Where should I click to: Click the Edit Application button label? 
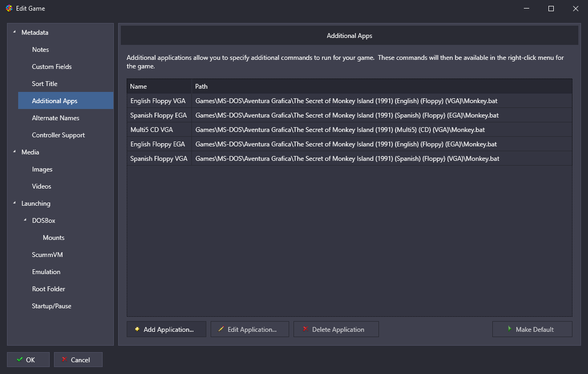(252, 330)
